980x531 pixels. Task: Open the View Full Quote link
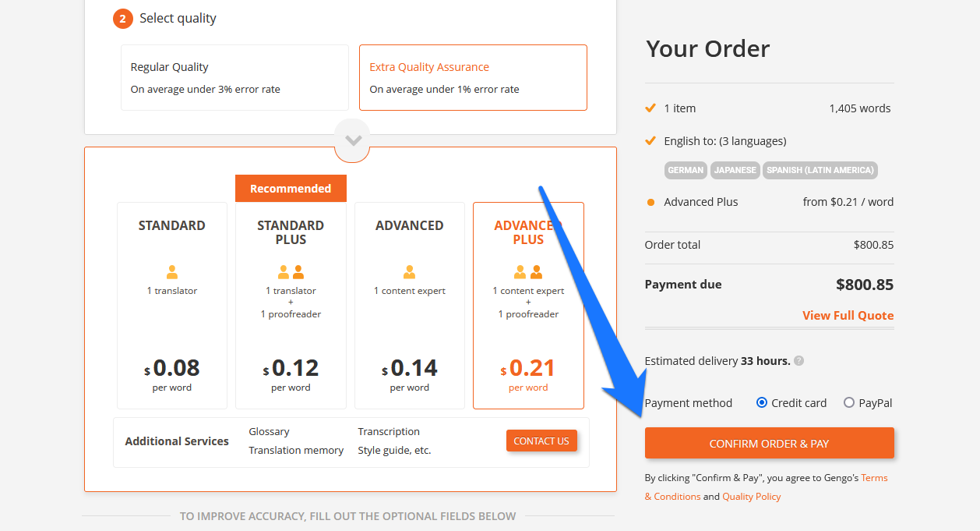(848, 315)
